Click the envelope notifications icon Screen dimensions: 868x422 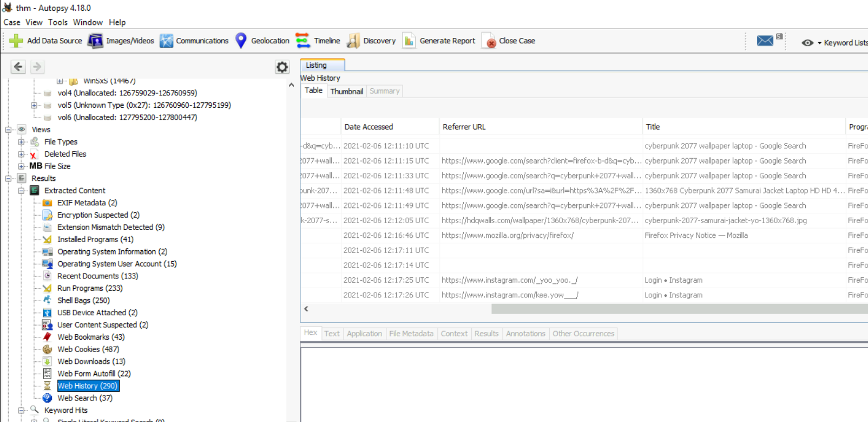765,41
